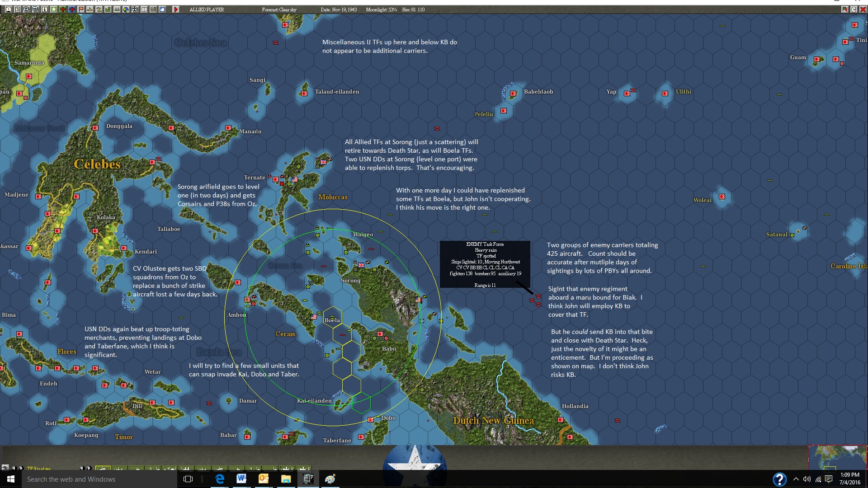Open Microsoft Word from taskbar

pyautogui.click(x=241, y=479)
